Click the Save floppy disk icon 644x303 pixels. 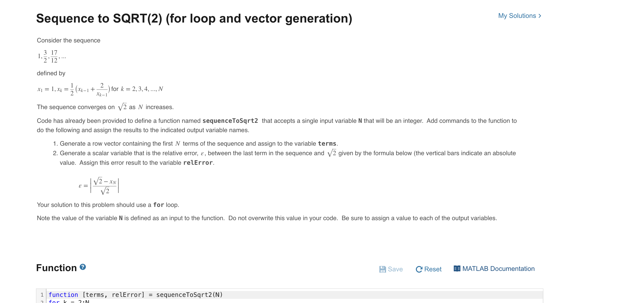point(382,269)
